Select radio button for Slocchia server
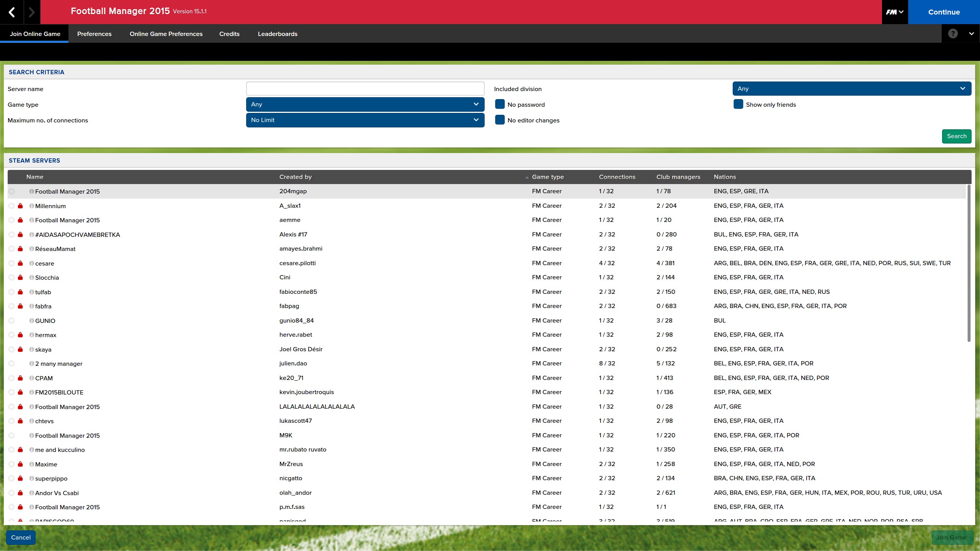The image size is (980, 551). pos(11,277)
